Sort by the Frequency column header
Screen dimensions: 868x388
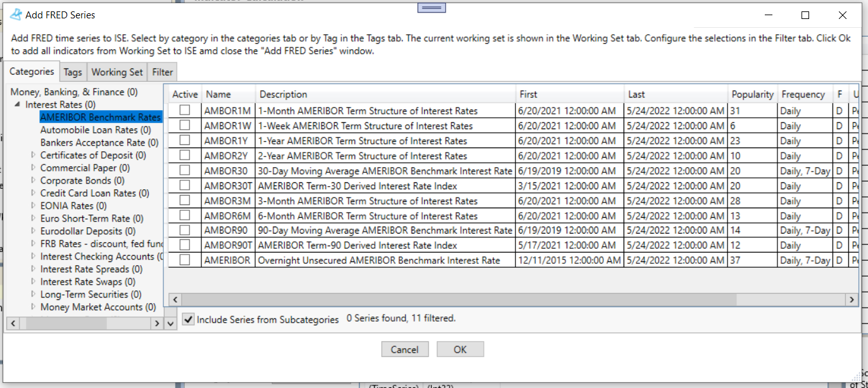(805, 94)
